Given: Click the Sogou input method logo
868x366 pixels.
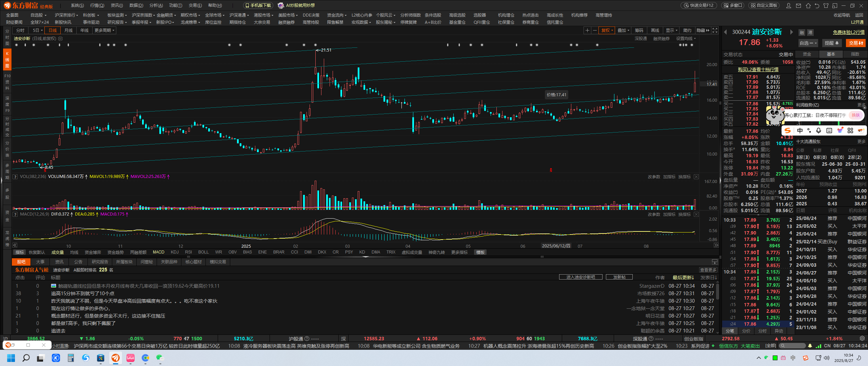Looking at the screenshot, I should tap(787, 130).
